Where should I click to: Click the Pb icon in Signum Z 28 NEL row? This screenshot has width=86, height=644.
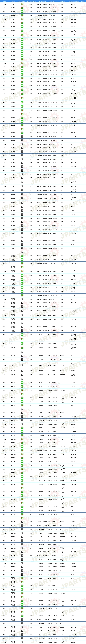pos(22,398)
